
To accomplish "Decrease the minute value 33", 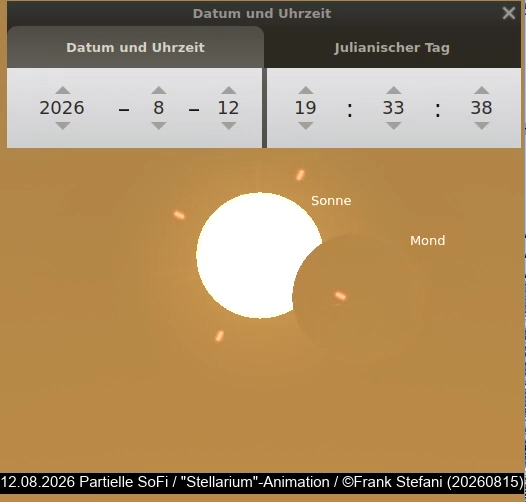I will [393, 126].
